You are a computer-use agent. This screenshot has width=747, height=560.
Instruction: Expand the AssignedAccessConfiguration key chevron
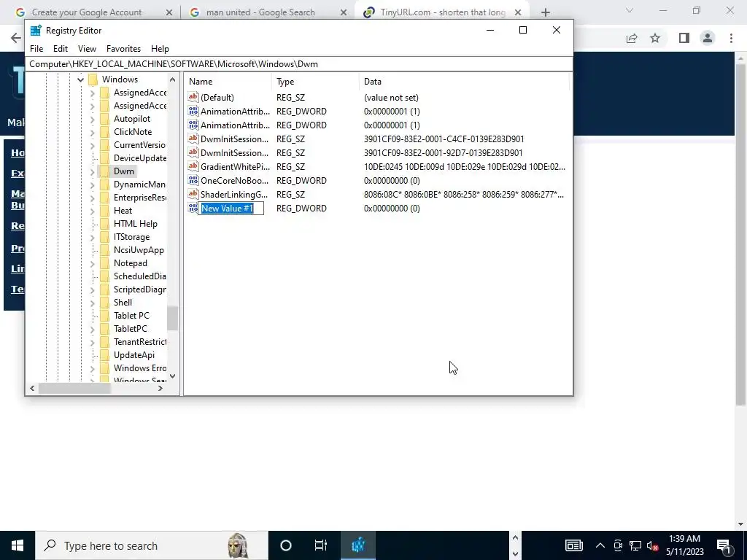92,106
